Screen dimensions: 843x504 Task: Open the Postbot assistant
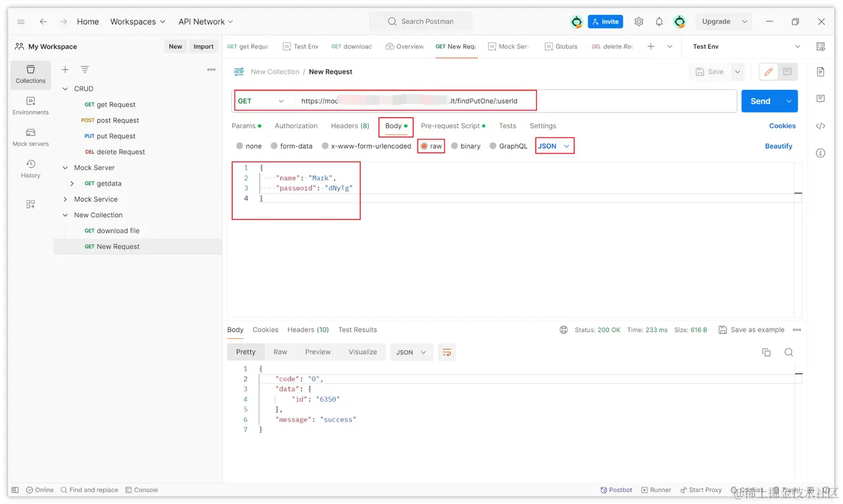click(x=616, y=490)
